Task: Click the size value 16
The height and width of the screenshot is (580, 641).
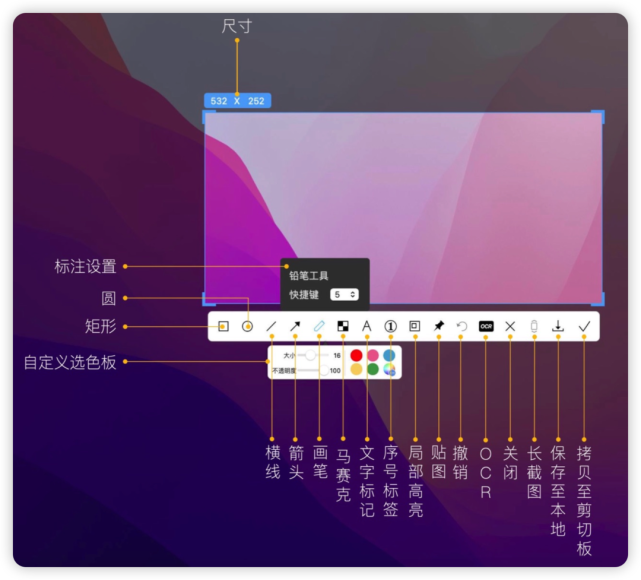Action: (x=337, y=355)
